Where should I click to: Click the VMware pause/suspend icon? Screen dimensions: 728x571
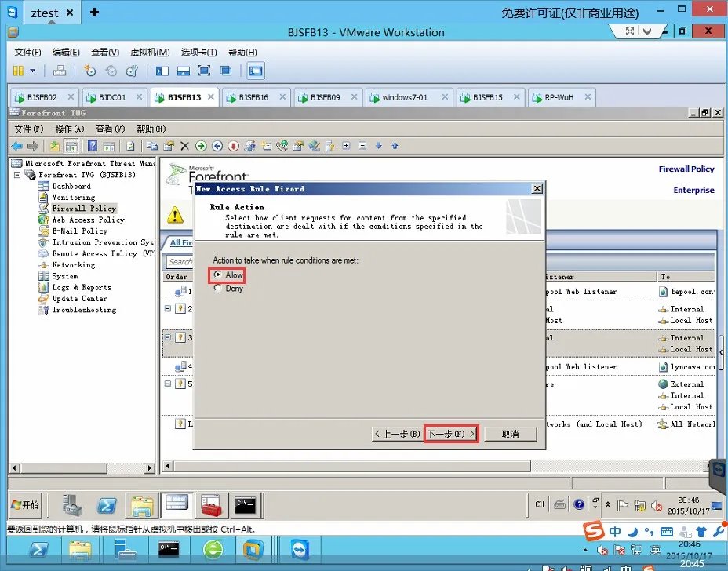point(18,71)
